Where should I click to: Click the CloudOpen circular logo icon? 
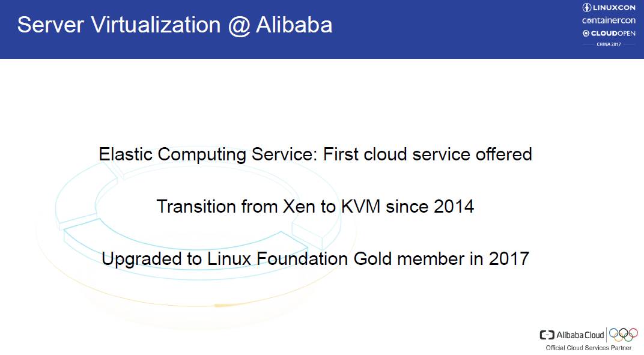point(586,34)
